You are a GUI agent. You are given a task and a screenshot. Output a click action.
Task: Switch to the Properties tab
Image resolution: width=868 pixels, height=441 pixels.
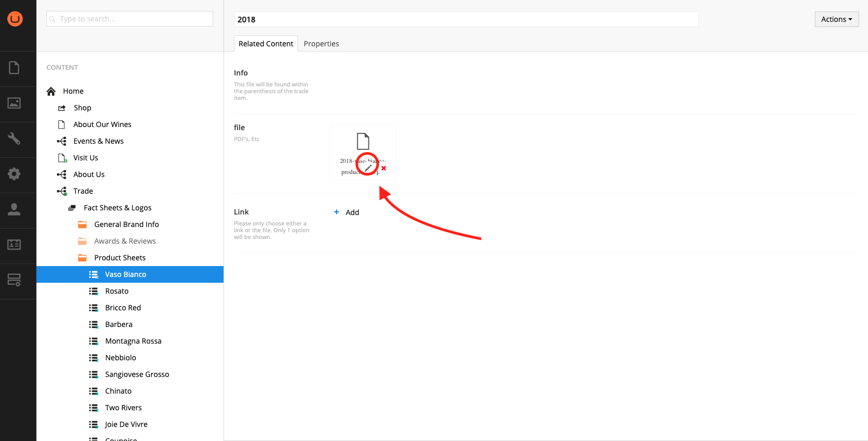[321, 44]
